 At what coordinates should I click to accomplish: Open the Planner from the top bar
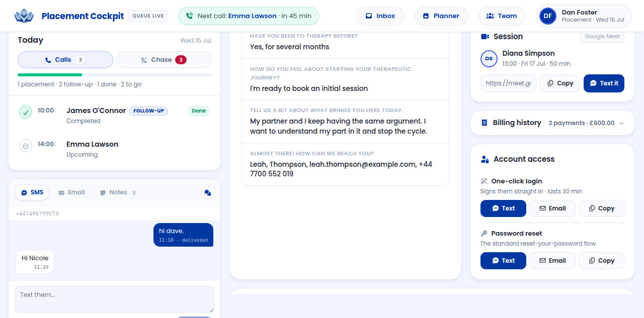[x=441, y=16]
